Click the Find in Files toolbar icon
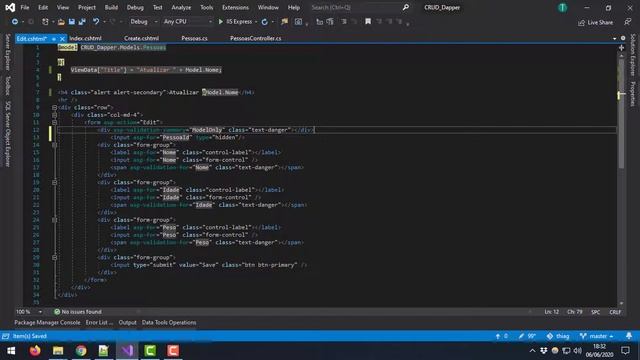This screenshot has height=360, width=640. point(284,22)
